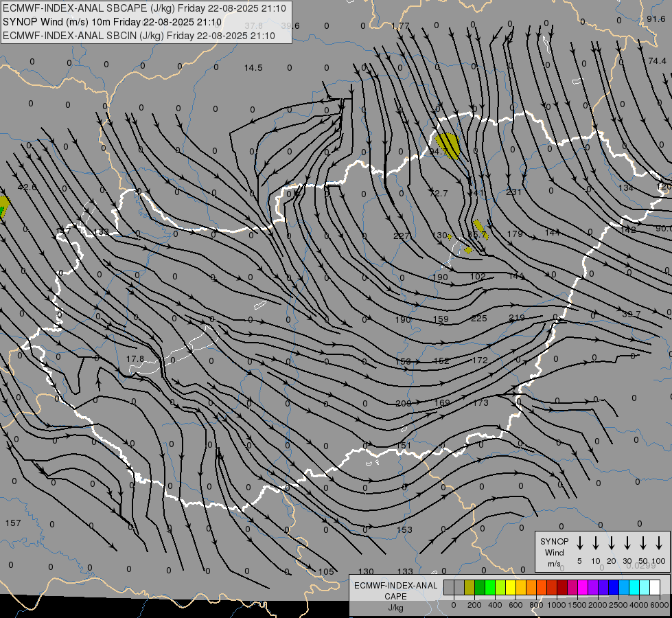672x618 pixels.
Task: Click the 1500 tick label on colorbar
Action: click(577, 605)
